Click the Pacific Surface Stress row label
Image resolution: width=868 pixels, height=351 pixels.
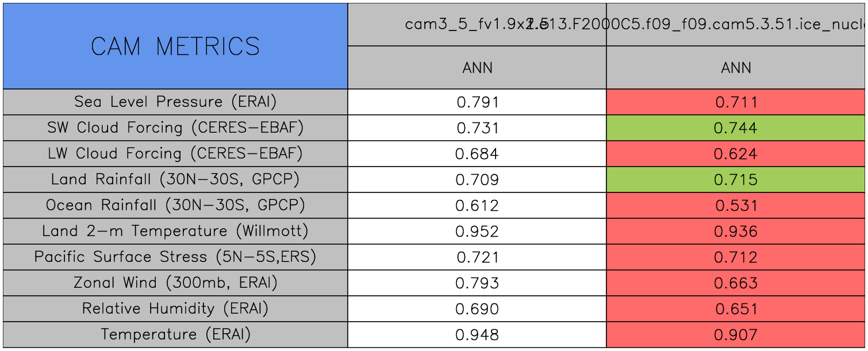coord(175,257)
